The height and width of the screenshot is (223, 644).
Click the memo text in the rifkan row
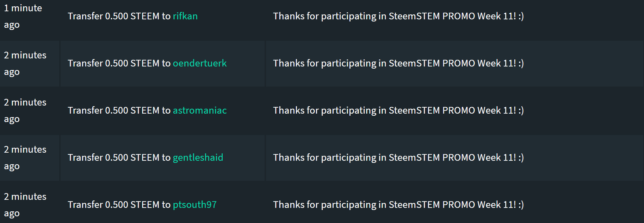pyautogui.click(x=398, y=16)
